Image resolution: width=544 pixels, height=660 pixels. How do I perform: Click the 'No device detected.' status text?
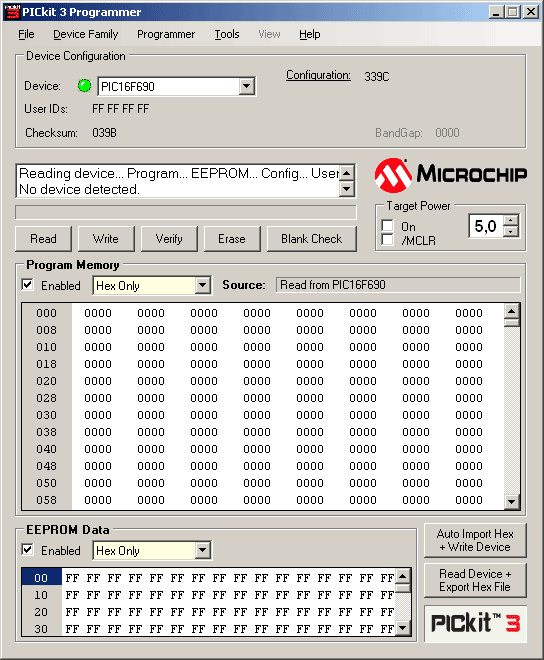click(79, 189)
